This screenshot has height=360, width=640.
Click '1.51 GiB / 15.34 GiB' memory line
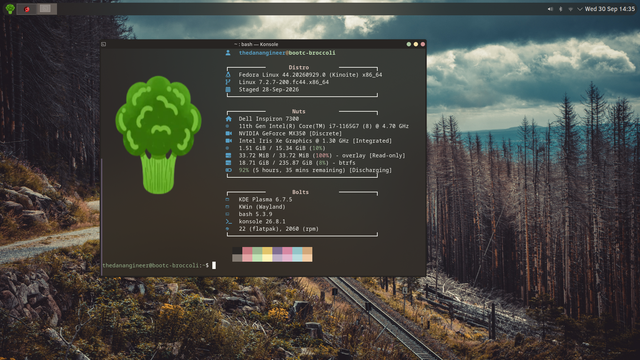pyautogui.click(x=282, y=148)
